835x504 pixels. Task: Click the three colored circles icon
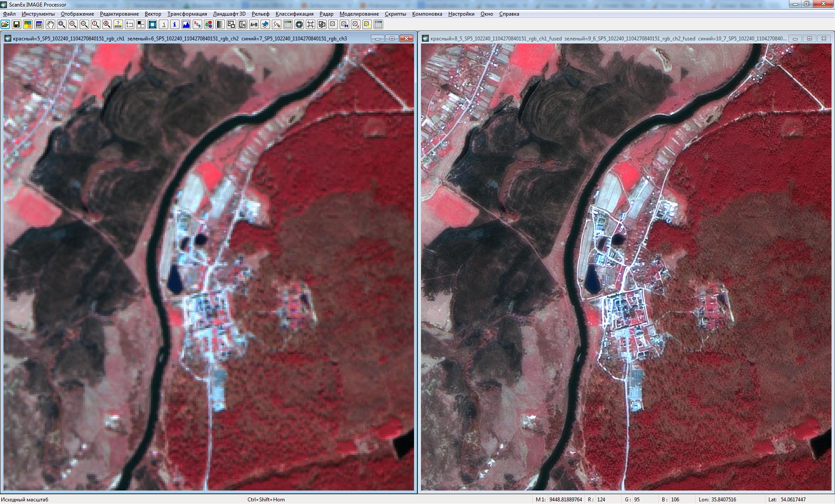209,24
